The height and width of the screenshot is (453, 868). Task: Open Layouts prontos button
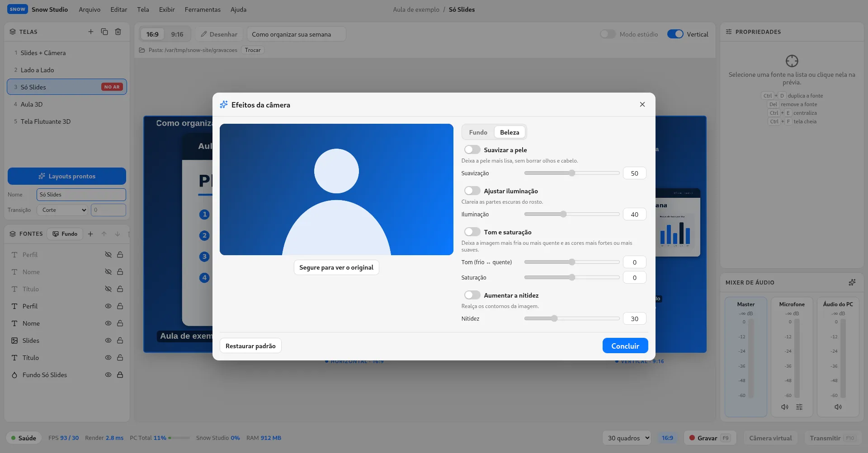pyautogui.click(x=67, y=176)
